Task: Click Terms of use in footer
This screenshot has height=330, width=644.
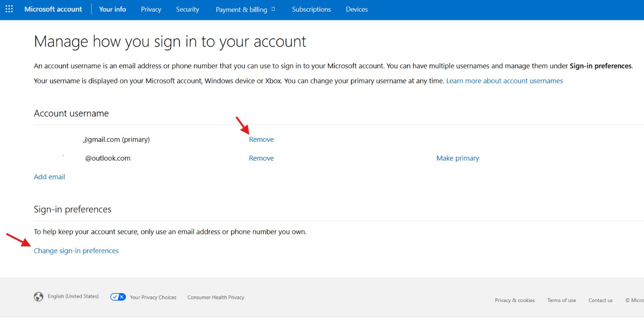Action: point(562,300)
